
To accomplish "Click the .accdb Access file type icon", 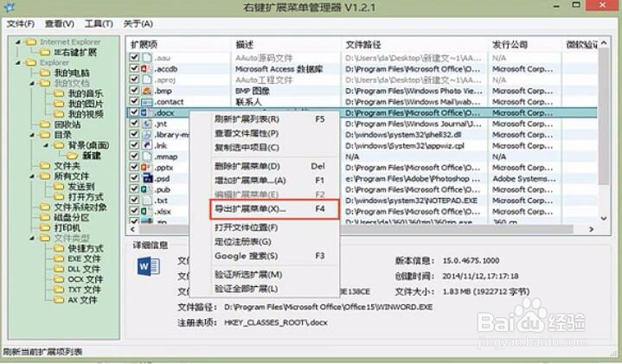I will (147, 68).
